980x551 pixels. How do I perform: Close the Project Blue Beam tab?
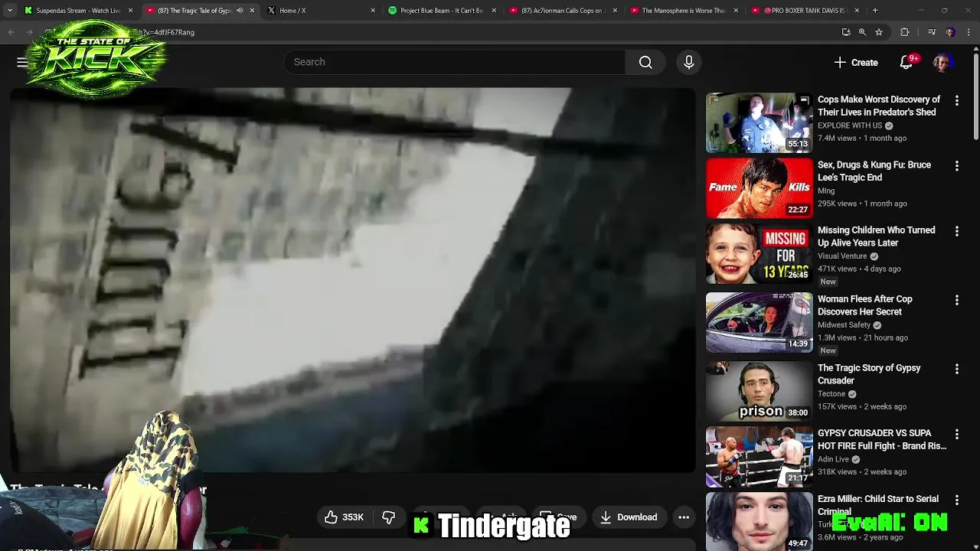pos(494,11)
